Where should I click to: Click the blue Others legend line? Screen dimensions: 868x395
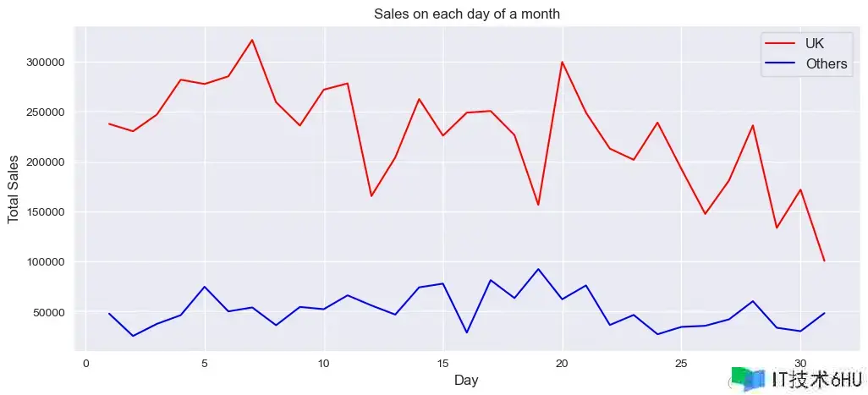(x=781, y=64)
